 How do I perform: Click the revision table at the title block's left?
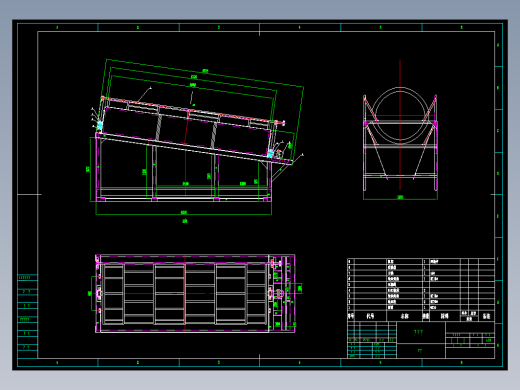(372, 340)
